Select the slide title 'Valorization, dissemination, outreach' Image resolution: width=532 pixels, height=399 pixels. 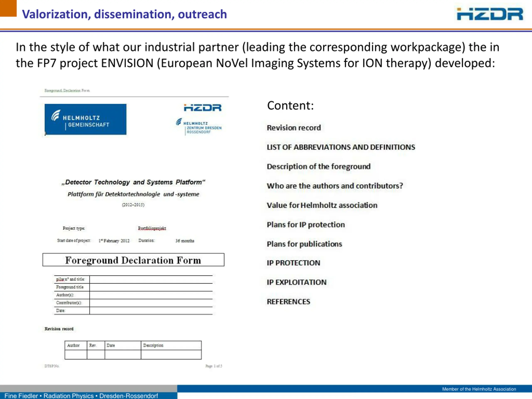124,14
